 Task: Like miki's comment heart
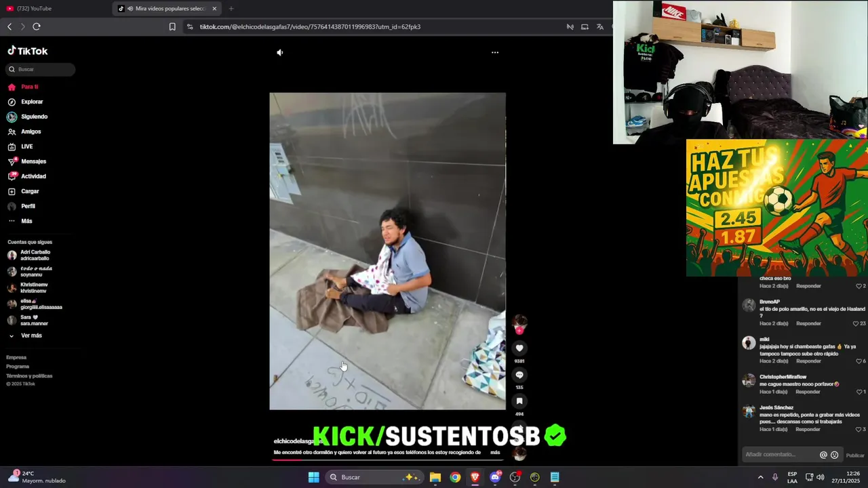[x=859, y=361]
